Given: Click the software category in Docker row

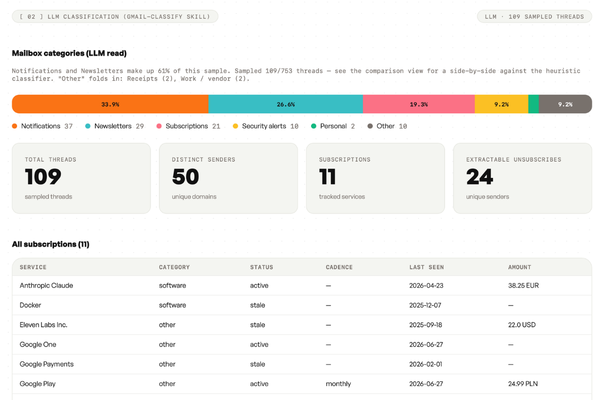Looking at the screenshot, I should (172, 305).
